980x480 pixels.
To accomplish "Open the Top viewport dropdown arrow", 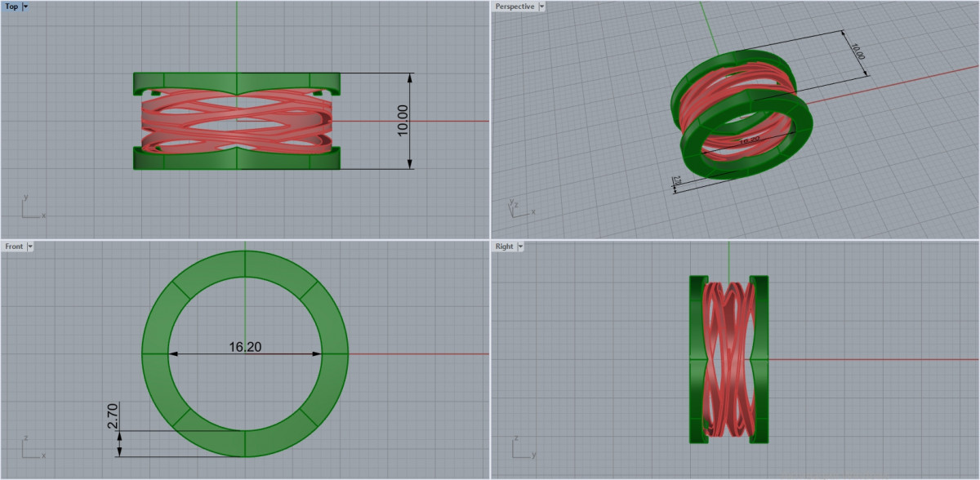I will (25, 7).
